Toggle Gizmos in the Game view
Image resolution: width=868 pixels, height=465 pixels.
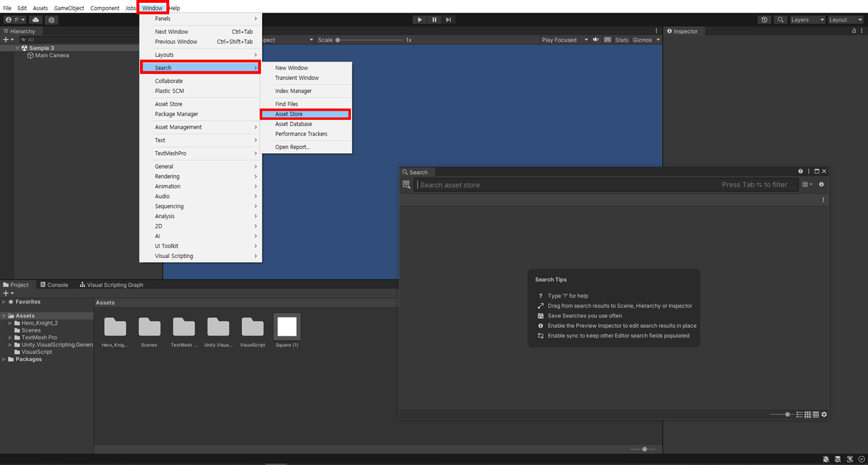[x=642, y=40]
